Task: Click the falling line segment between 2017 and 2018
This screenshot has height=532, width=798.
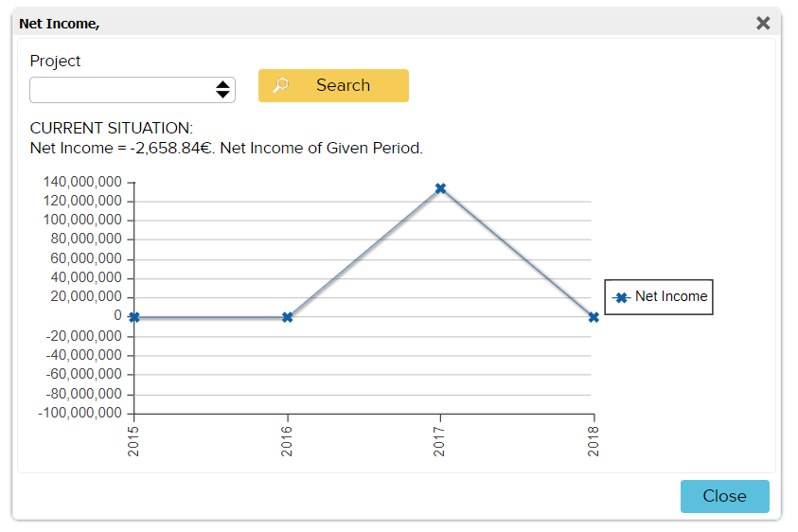Action: [x=517, y=253]
